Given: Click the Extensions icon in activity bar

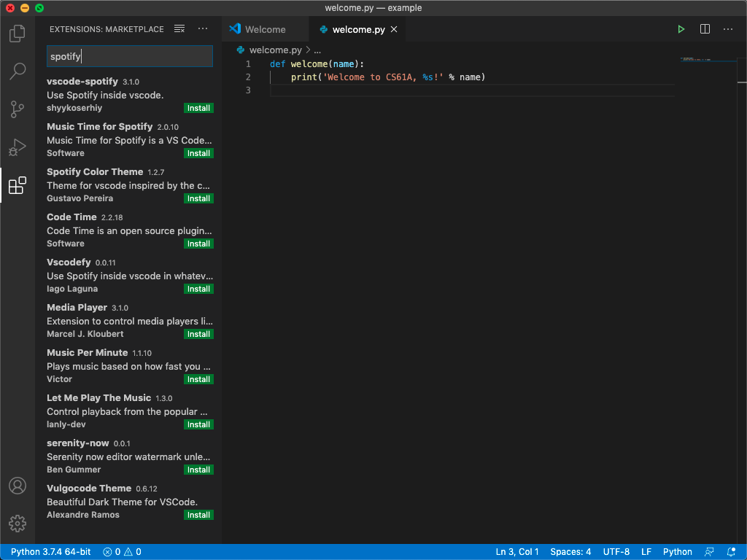Looking at the screenshot, I should [18, 186].
